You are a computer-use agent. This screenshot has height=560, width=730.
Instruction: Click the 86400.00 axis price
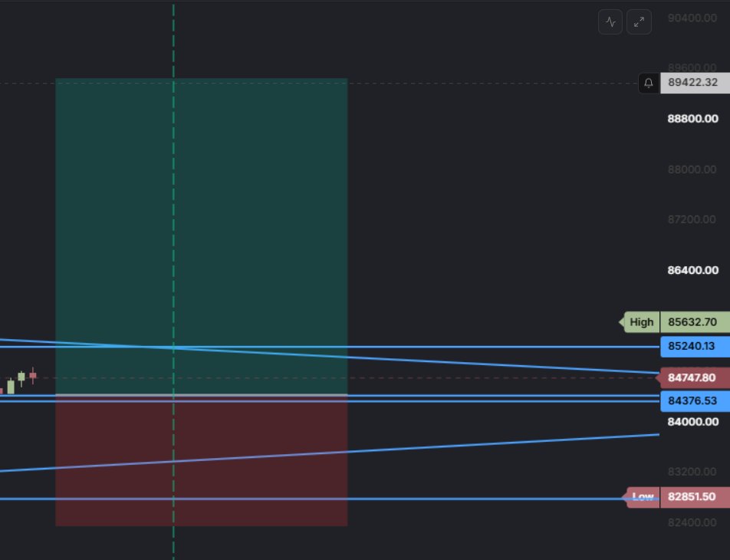coord(692,270)
